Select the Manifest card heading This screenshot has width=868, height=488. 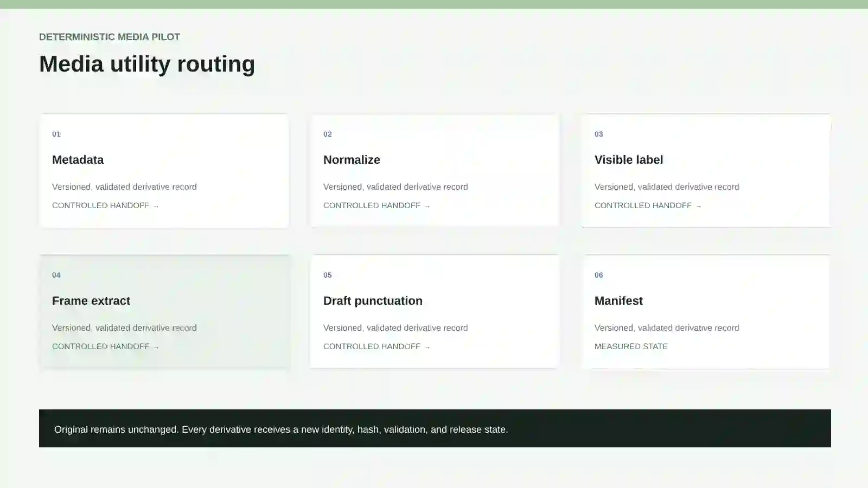tap(618, 301)
